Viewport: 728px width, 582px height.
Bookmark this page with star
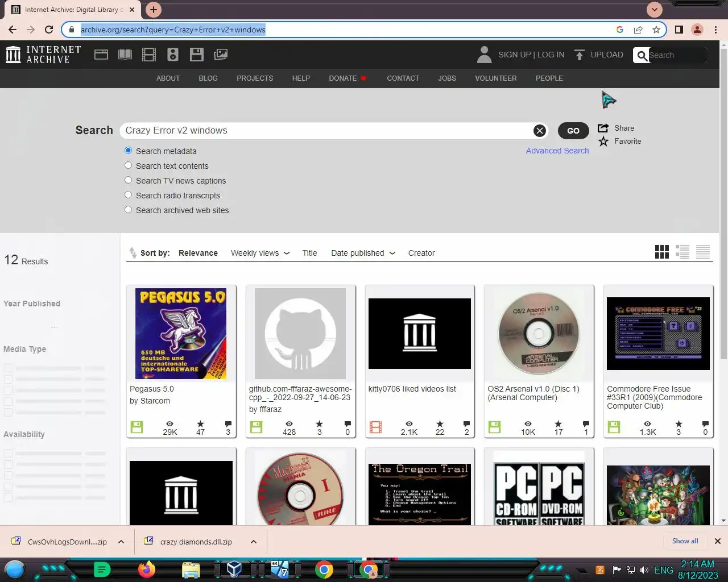[x=656, y=30]
